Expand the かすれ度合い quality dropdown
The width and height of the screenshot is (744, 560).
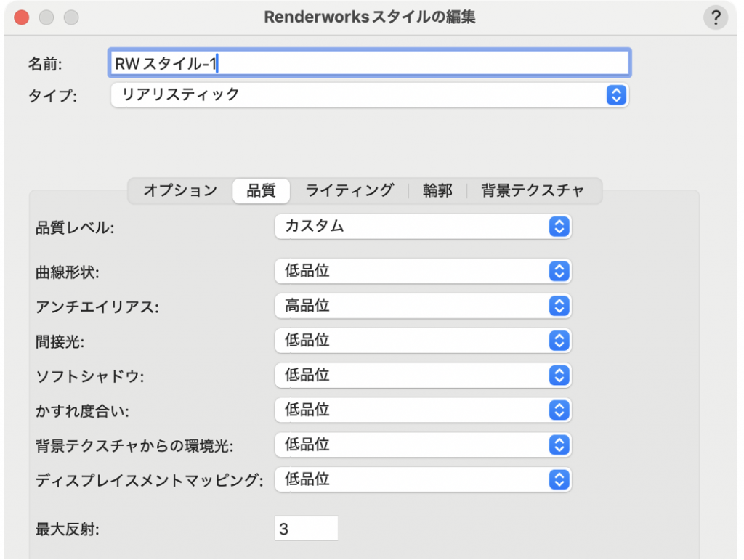click(x=423, y=410)
